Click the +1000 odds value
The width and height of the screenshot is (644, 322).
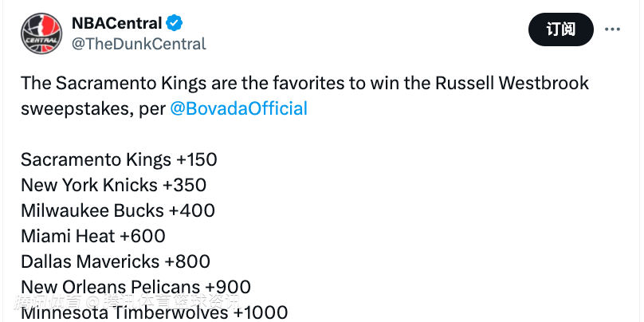[x=261, y=312]
